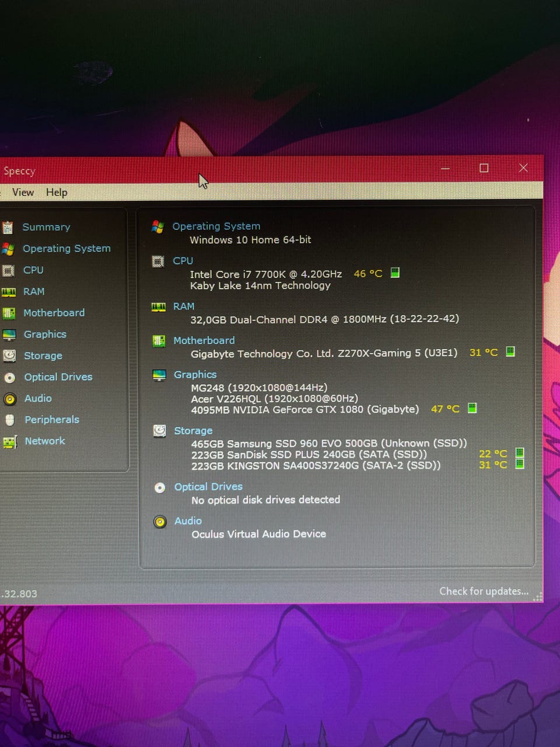Open the Help menu
The width and height of the screenshot is (560, 747).
(57, 193)
